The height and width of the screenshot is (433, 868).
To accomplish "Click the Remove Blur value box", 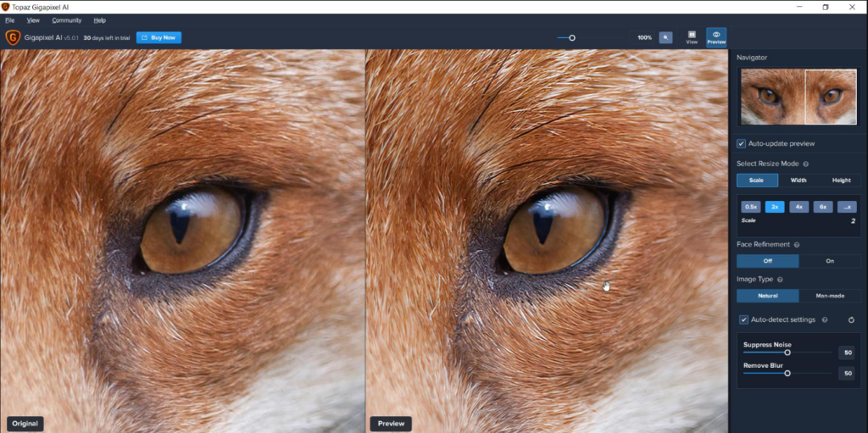I will [x=847, y=374].
